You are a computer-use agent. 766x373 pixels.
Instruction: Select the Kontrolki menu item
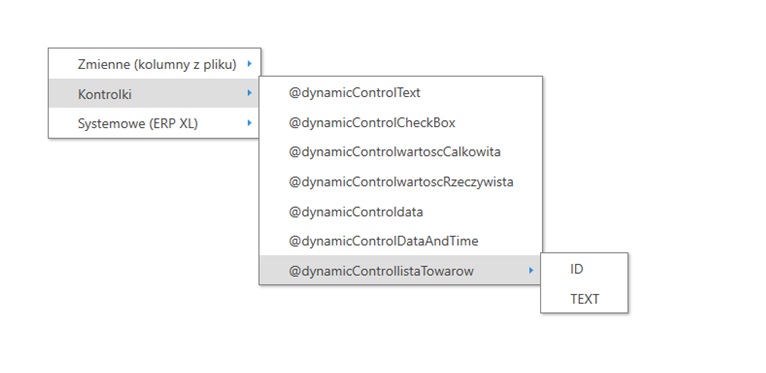[x=153, y=93]
